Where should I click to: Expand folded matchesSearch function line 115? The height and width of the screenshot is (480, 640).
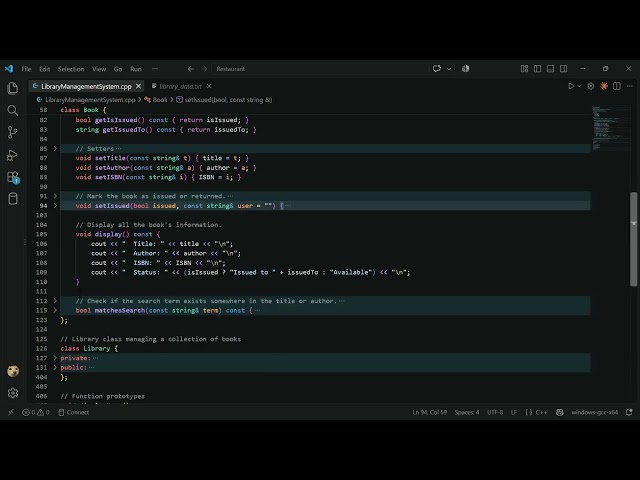(x=55, y=310)
